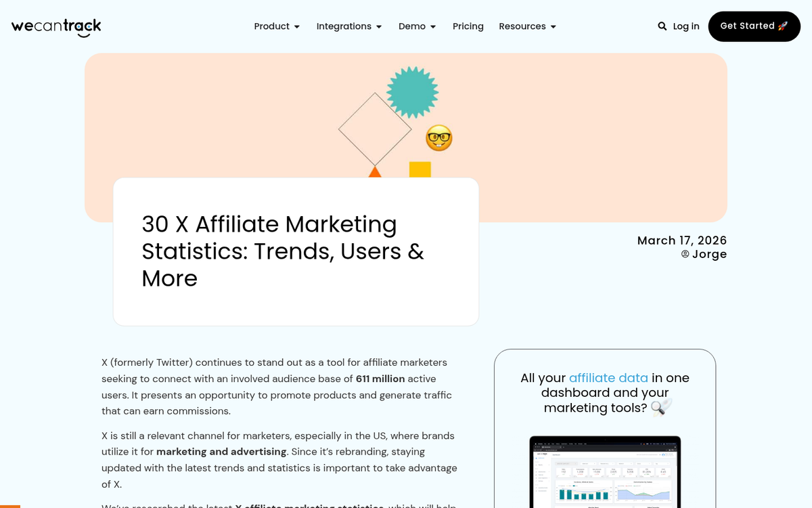Expand the Integrations dropdown menu
812x508 pixels.
349,26
